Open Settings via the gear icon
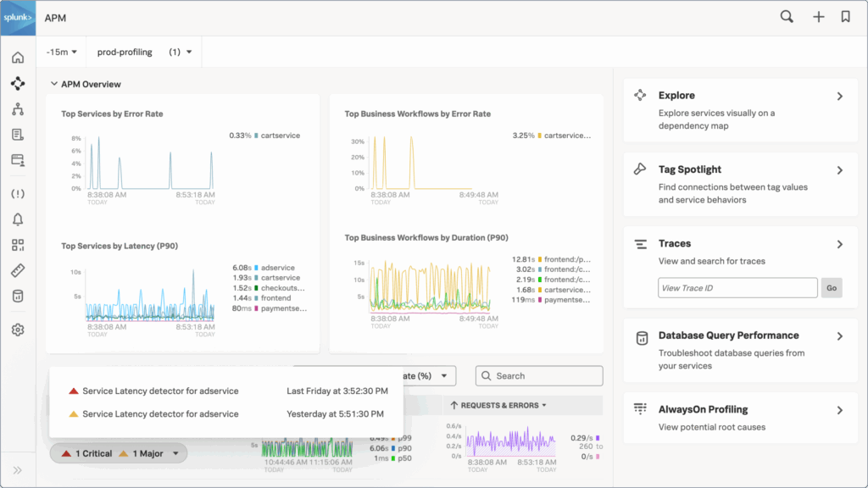Viewport: 868px width, 488px height. (17, 329)
